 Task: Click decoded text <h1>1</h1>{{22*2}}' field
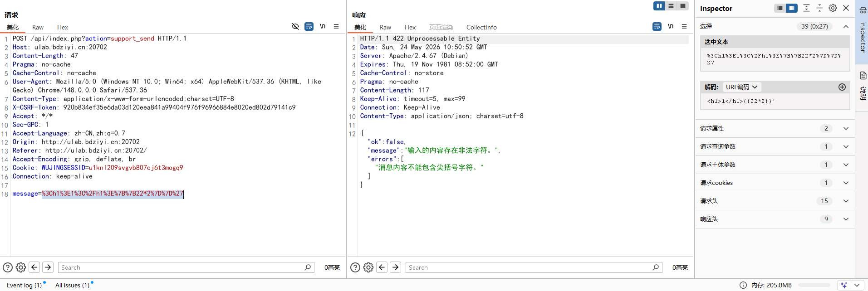(775, 101)
